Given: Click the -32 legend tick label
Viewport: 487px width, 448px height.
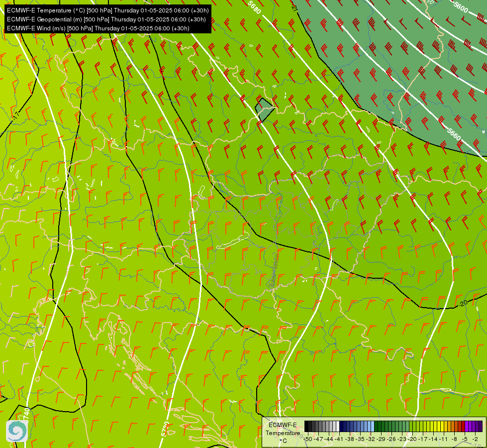Looking at the screenshot, I should pos(371,439).
